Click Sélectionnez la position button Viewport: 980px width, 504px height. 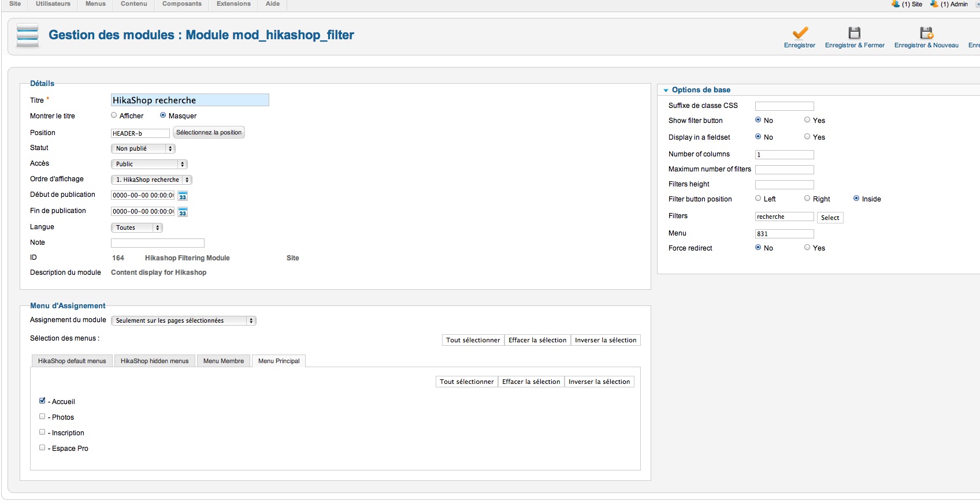tap(209, 132)
